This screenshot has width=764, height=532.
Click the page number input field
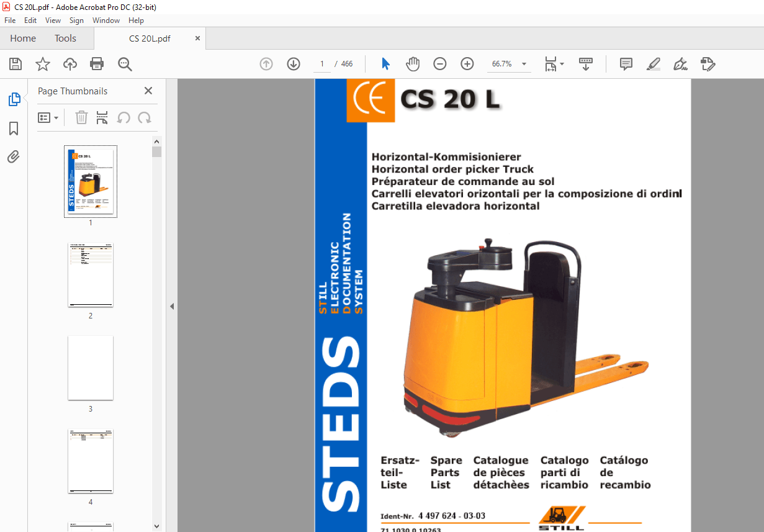coord(321,64)
